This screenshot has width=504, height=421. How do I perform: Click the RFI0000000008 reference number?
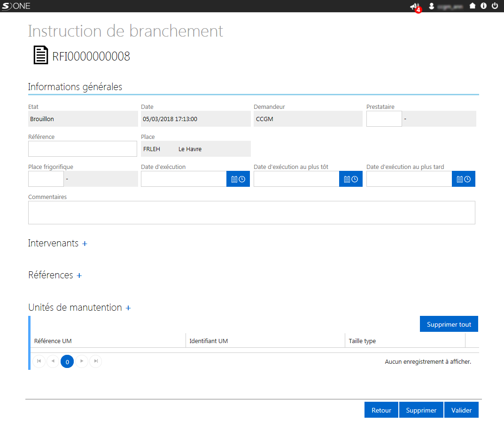pos(91,56)
